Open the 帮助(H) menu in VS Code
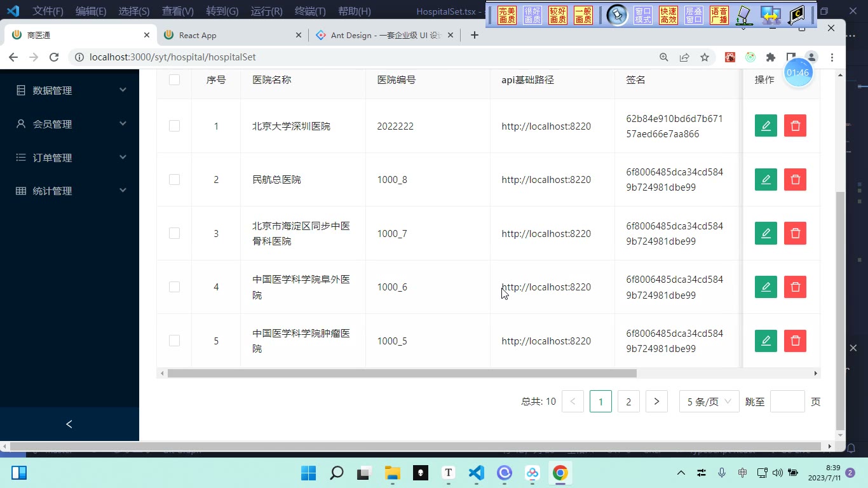 pyautogui.click(x=355, y=11)
